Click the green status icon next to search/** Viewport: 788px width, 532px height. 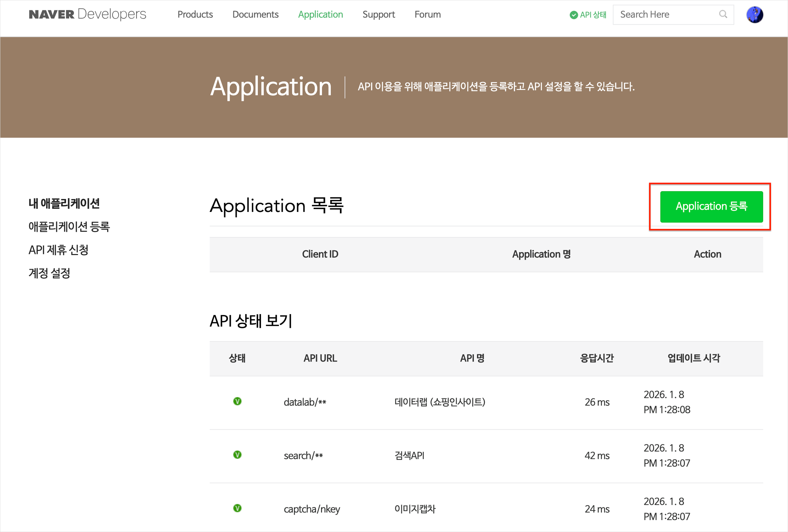237,455
